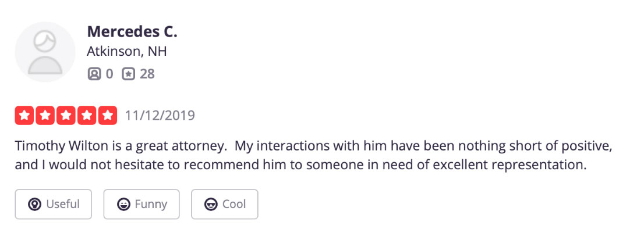This screenshot has width=644, height=240.
Task: Vote the review as Funny
Action: (141, 204)
